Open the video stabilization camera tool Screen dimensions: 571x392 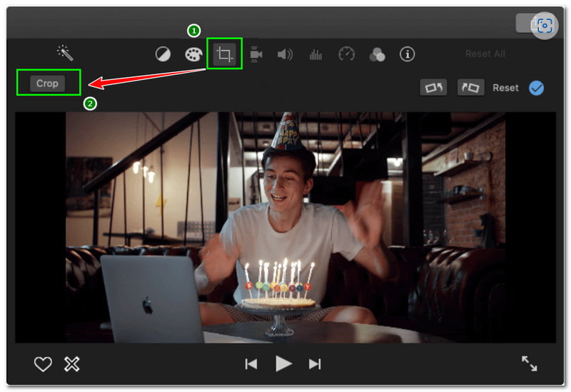pyautogui.click(x=256, y=54)
